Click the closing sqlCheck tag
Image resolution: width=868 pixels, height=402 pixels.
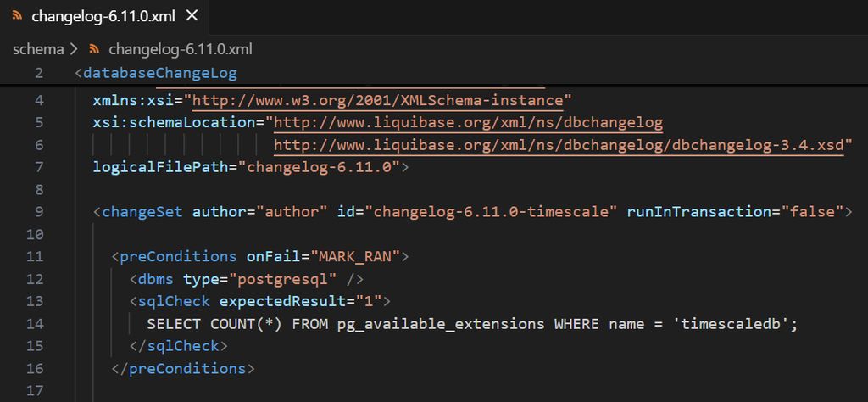click(179, 346)
